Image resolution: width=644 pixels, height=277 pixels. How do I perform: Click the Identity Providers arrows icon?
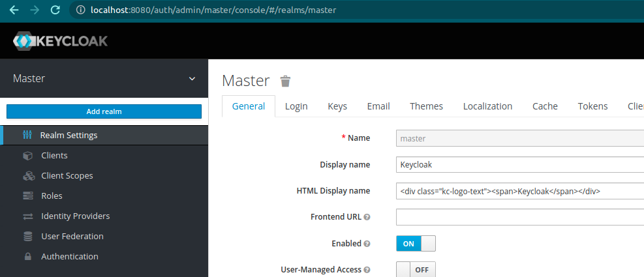27,216
